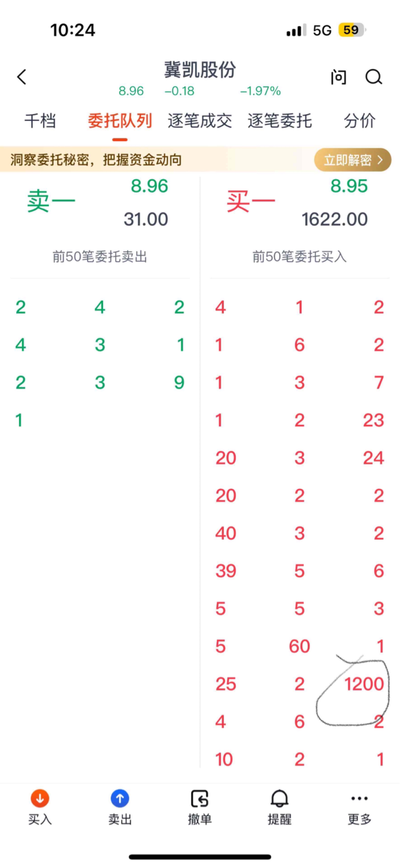Screen dimensions: 400x868
Task: Tap the 问 ask icon
Action: click(338, 77)
